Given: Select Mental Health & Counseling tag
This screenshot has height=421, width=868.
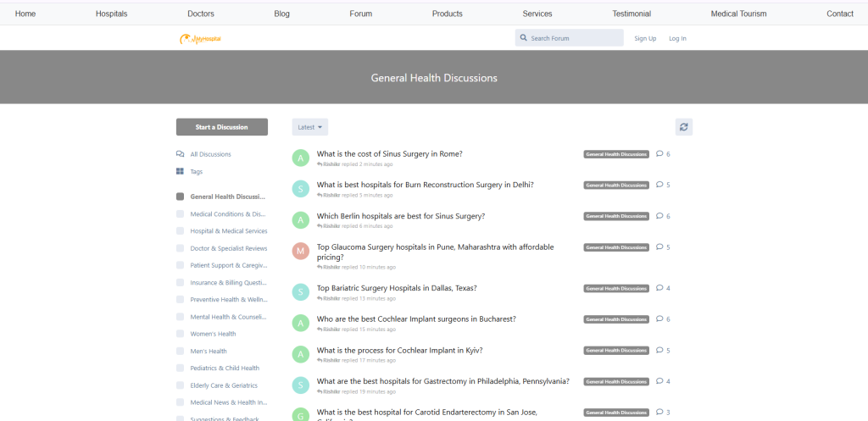Looking at the screenshot, I should point(221,317).
